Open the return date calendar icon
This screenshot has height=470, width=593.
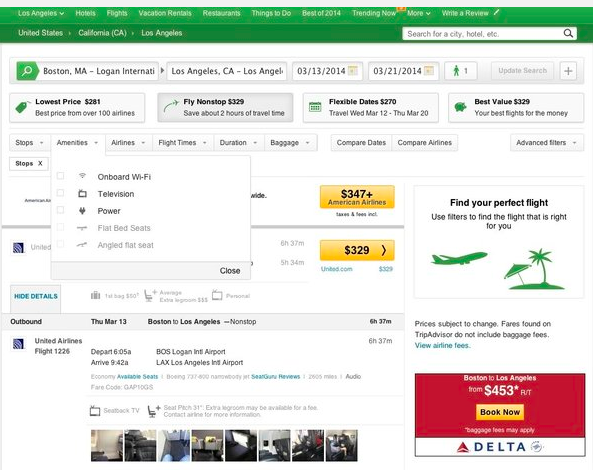tap(429, 71)
